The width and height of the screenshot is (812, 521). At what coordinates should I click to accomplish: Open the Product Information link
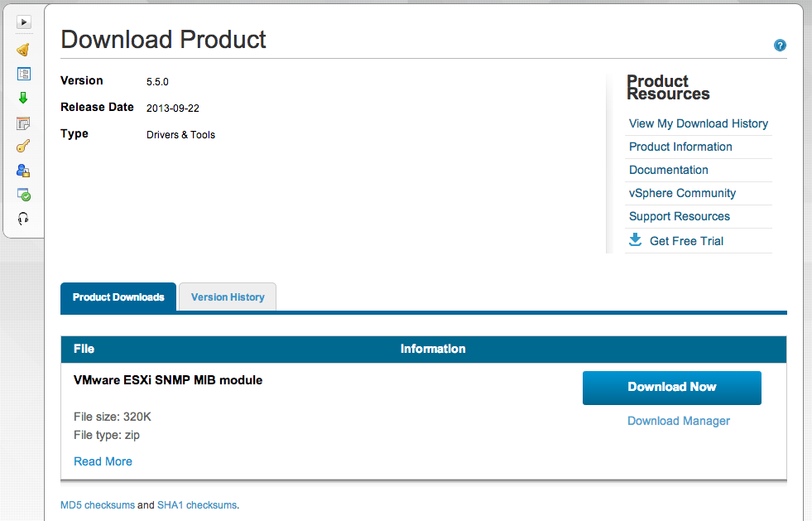[680, 147]
